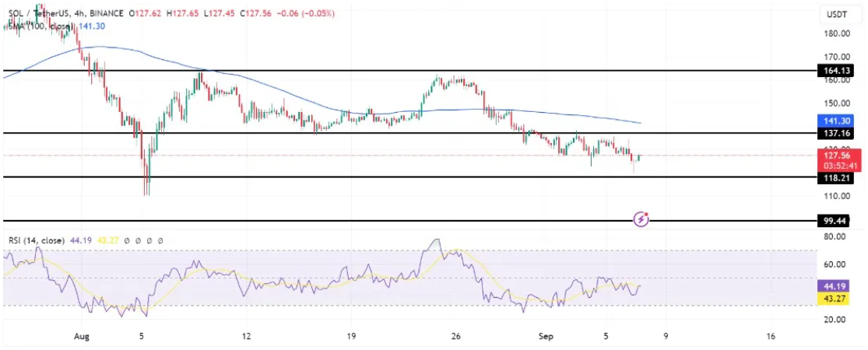The image size is (868, 350).
Task: Click the 180.00 level on price scale
Action: click(x=838, y=33)
